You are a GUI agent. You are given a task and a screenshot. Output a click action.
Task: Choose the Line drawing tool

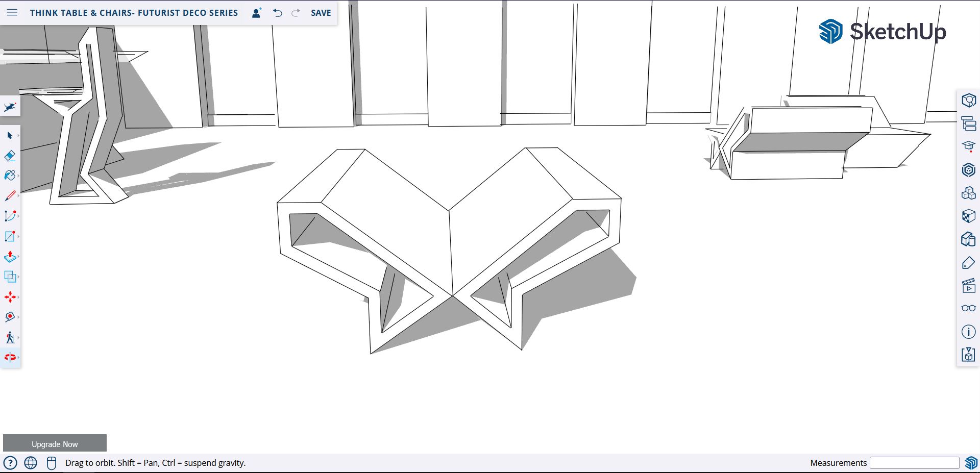[10, 195]
